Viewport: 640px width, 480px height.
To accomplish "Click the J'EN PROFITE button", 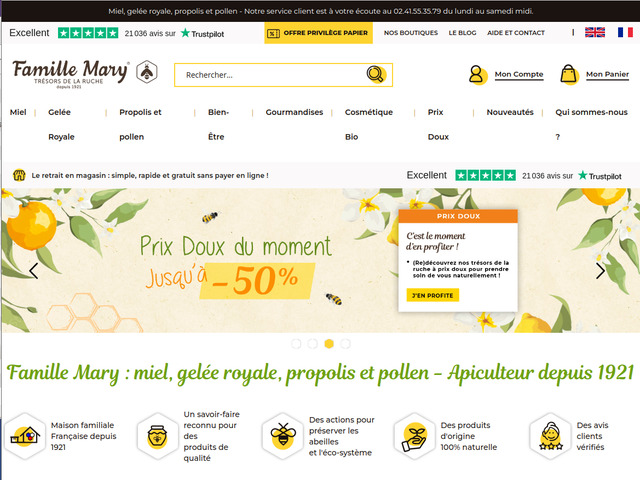I will tap(433, 295).
